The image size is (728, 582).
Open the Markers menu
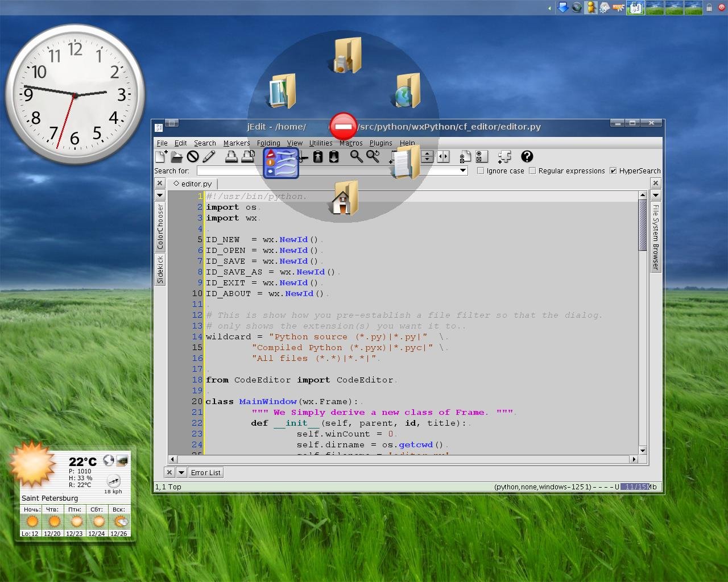tap(237, 143)
